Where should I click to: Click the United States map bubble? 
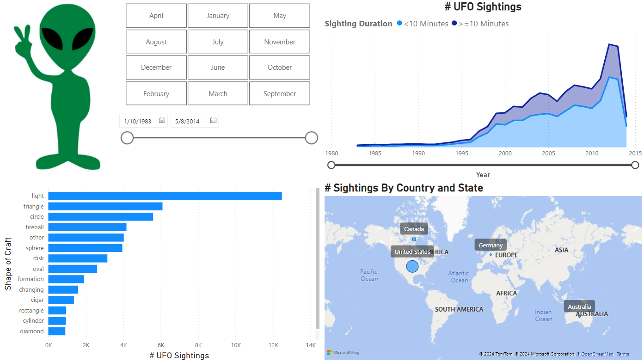(x=412, y=266)
